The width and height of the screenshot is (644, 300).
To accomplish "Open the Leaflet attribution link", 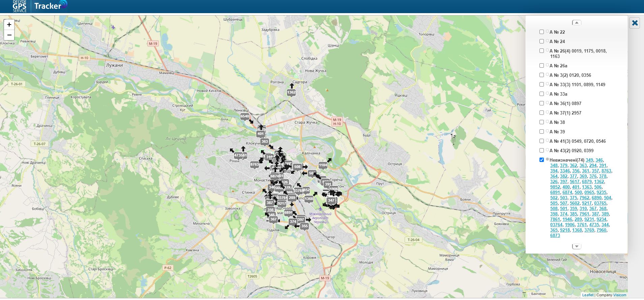I will coord(588,295).
